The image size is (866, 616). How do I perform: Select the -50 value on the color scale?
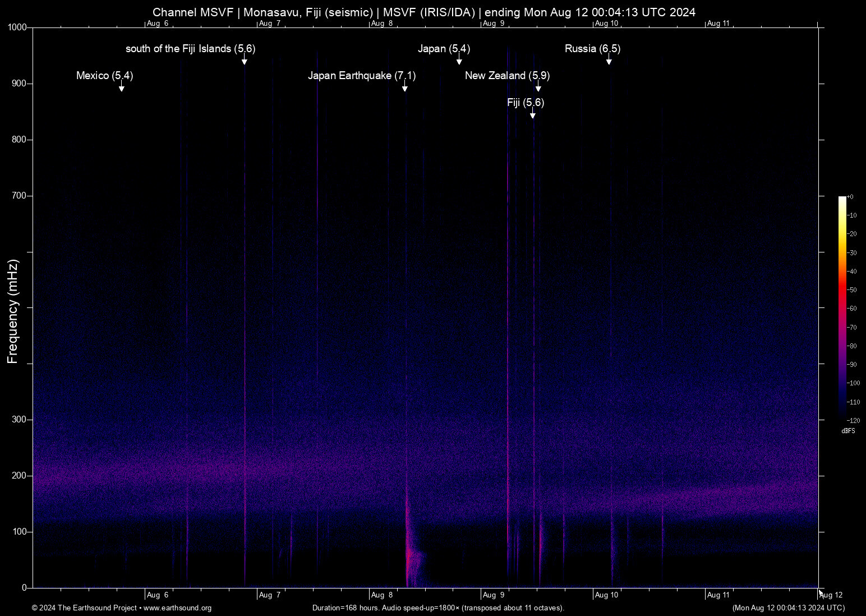click(851, 290)
